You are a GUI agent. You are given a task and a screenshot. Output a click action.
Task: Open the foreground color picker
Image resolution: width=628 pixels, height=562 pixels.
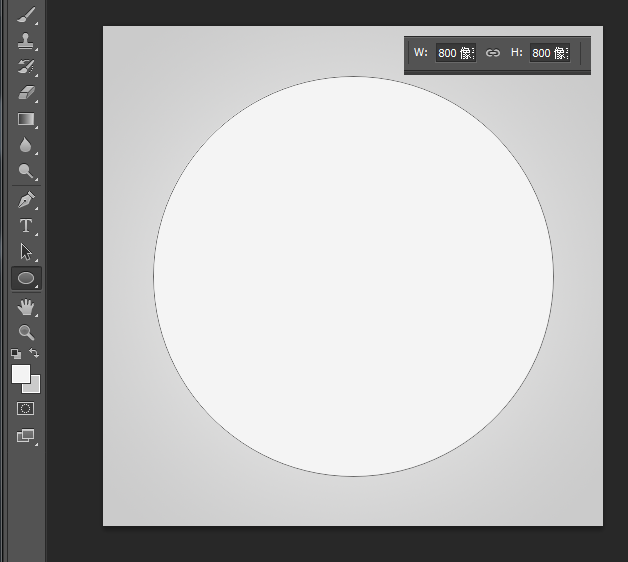[21, 374]
